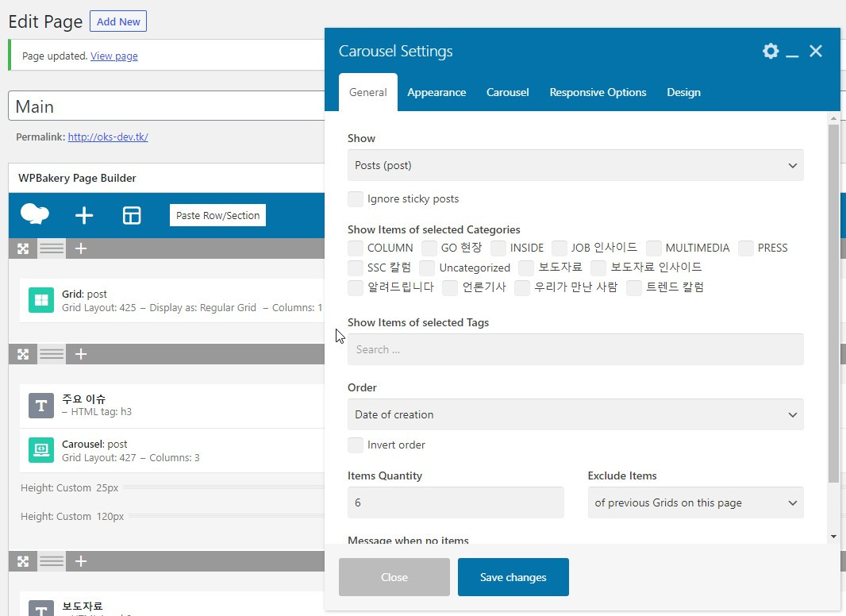Open column layout for row above 보도자료

tap(52, 561)
